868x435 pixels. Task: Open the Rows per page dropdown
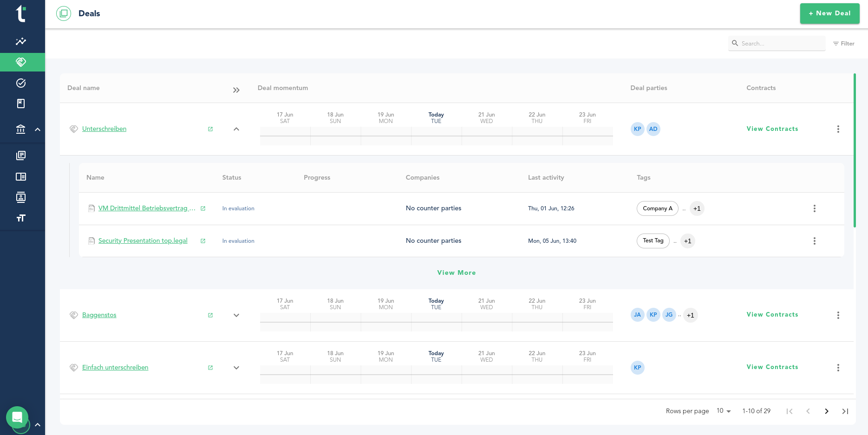tap(724, 411)
